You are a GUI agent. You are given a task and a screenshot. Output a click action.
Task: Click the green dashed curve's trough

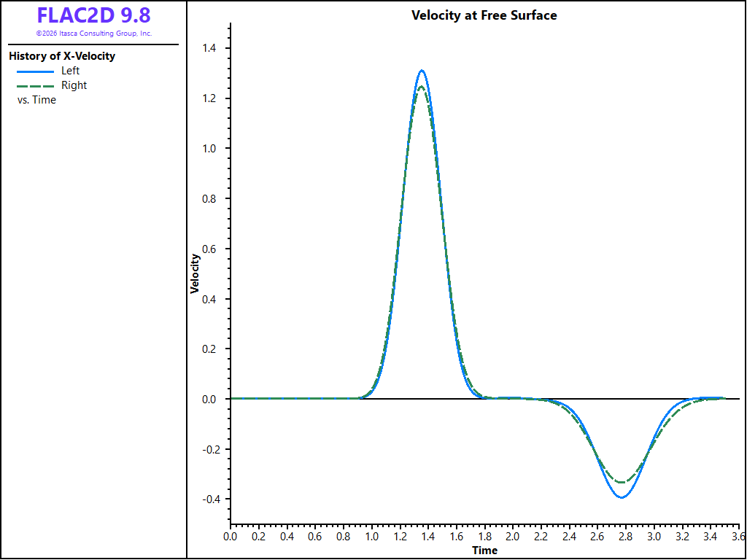tap(622, 482)
